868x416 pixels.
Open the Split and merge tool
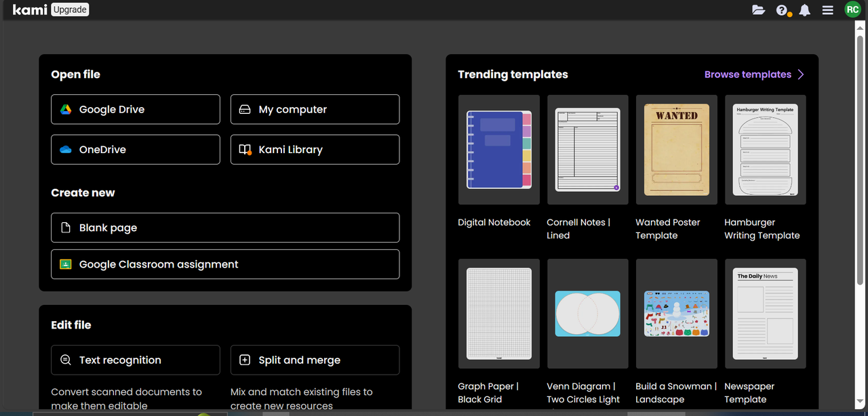click(315, 360)
